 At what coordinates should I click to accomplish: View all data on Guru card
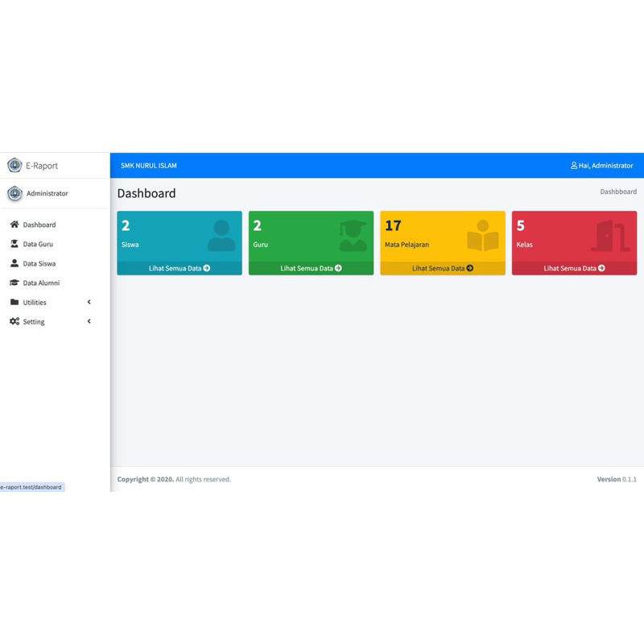point(311,268)
